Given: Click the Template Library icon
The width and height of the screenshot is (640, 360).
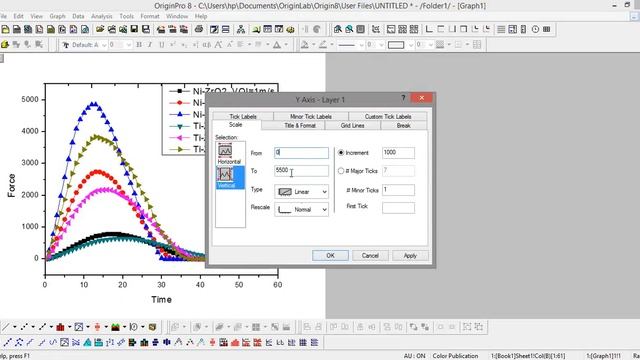Looking at the screenshot, I should point(152,327).
